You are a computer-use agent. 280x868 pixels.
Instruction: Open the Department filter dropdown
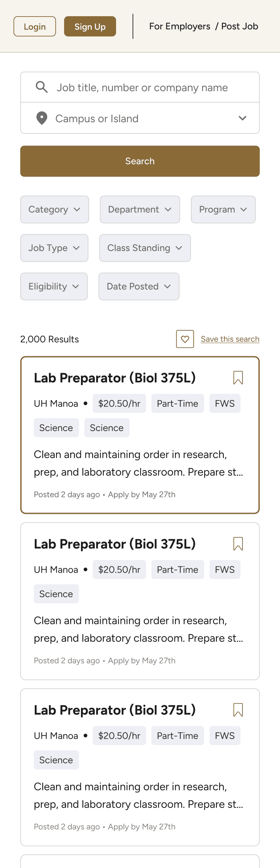point(140,209)
